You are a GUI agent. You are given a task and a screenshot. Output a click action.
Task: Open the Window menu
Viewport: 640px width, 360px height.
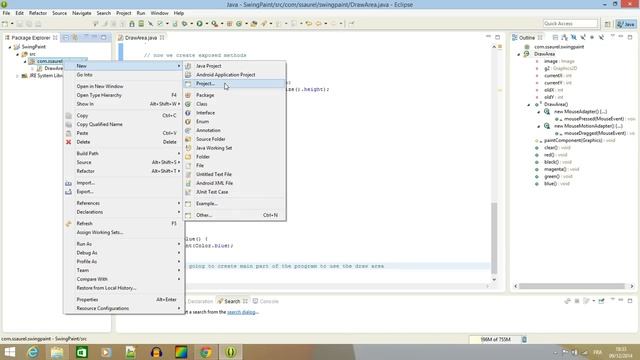(159, 13)
